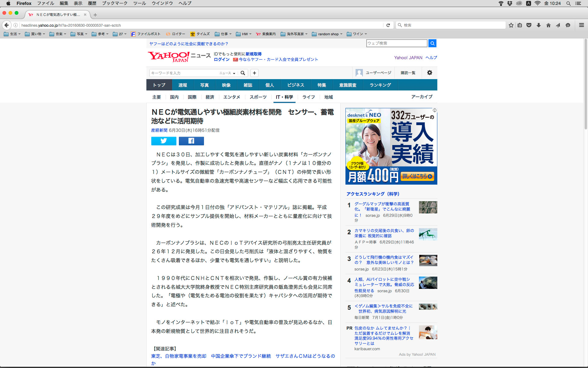Viewport: 588px width, 368px height.
Task: Share the article on Facebook
Action: coord(191,141)
